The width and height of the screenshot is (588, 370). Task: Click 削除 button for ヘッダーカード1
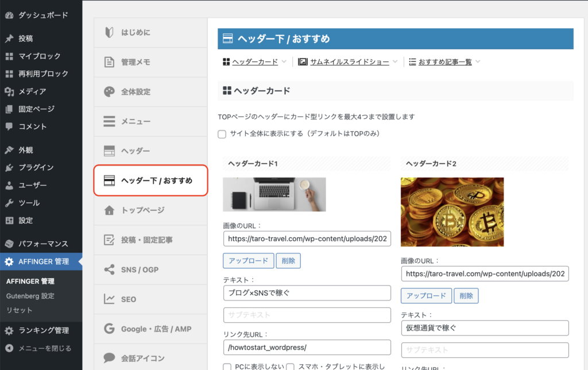click(x=288, y=261)
